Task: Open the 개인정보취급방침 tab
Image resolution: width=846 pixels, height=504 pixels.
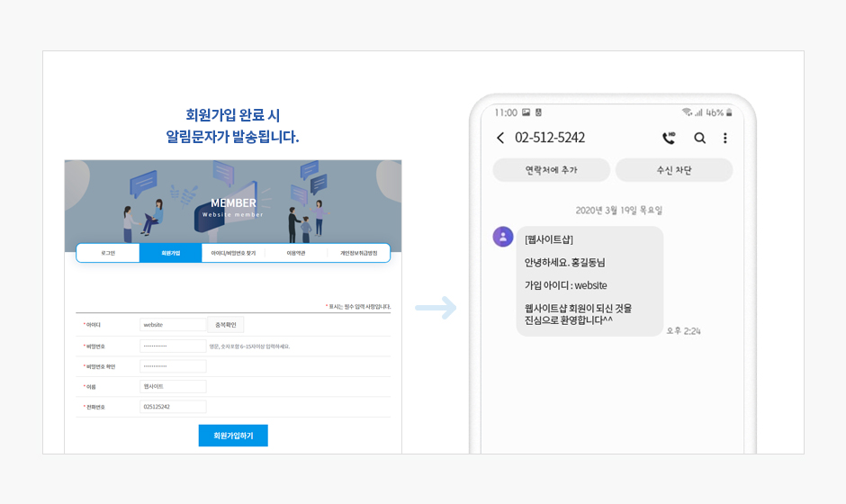Action: tap(358, 253)
